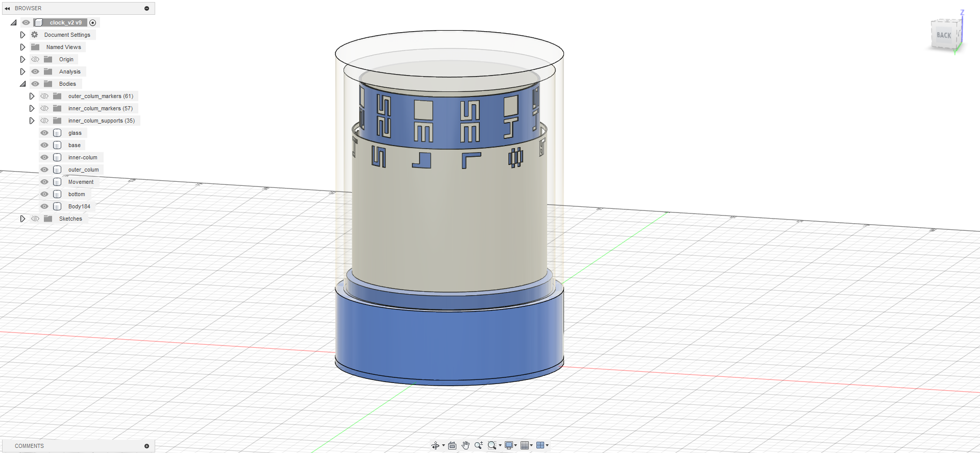980x453 pixels.
Task: Show the outer_colum_markers (61) group
Action: pyautogui.click(x=44, y=96)
